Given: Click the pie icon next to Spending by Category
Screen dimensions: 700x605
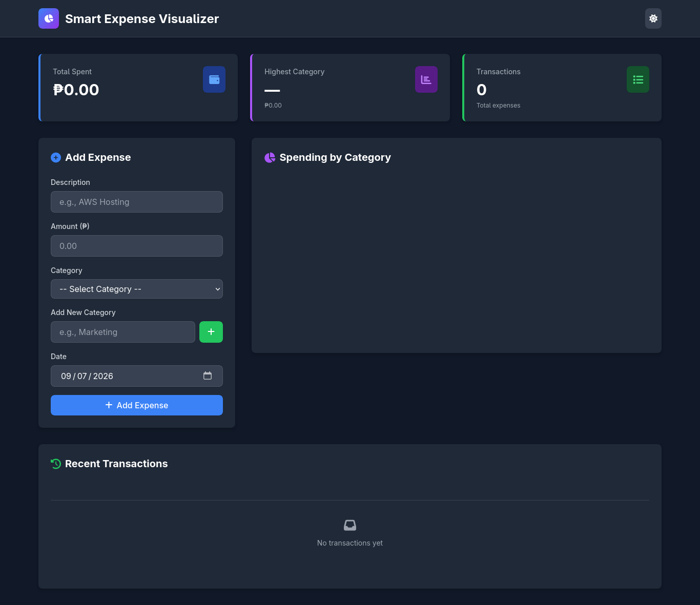Looking at the screenshot, I should click(x=270, y=158).
